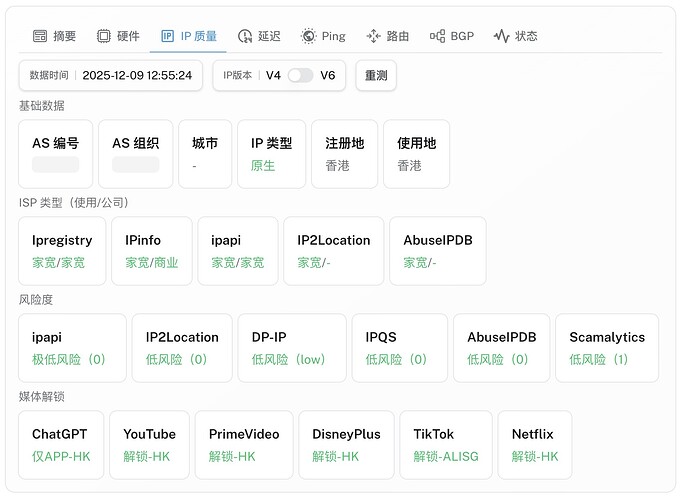Viewport: 682px width, 500px height.
Task: Click the 摘要 summary tab icon
Action: [40, 36]
